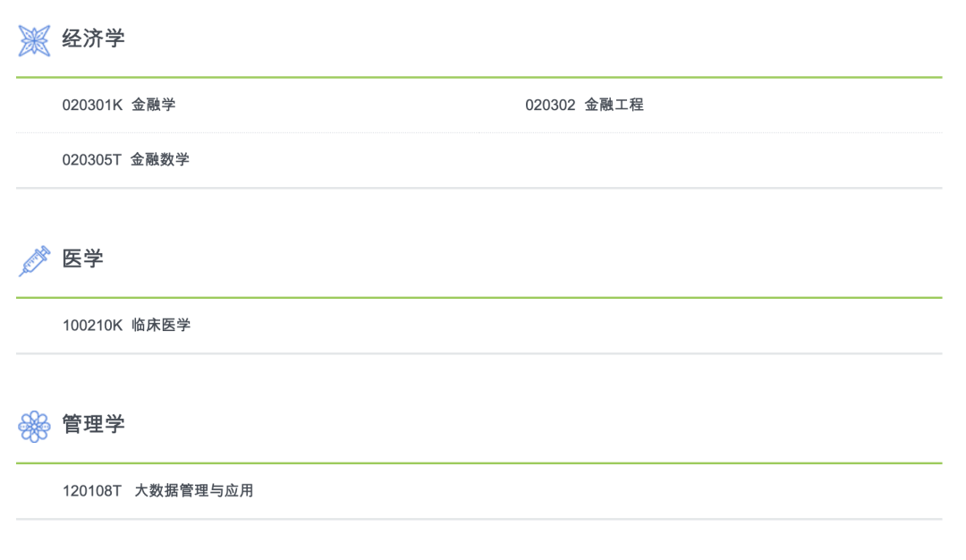The height and width of the screenshot is (560, 966).
Task: Click the empty cell right of 金融数学
Action: coord(711,160)
